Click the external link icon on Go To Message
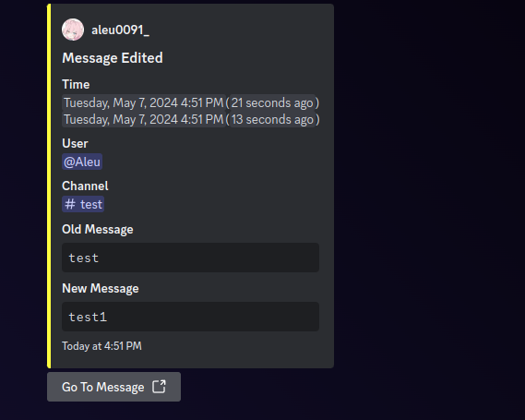Screen dimensions: 525x420 159,387
